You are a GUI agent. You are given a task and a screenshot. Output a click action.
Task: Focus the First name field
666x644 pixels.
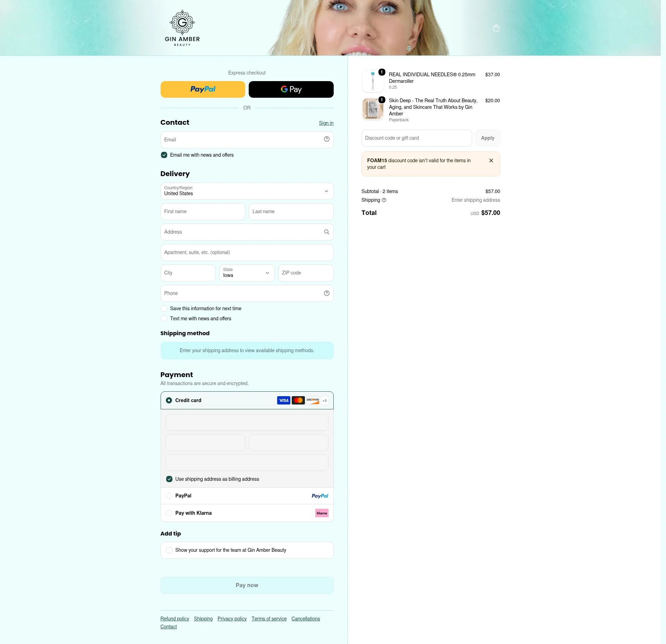click(203, 212)
